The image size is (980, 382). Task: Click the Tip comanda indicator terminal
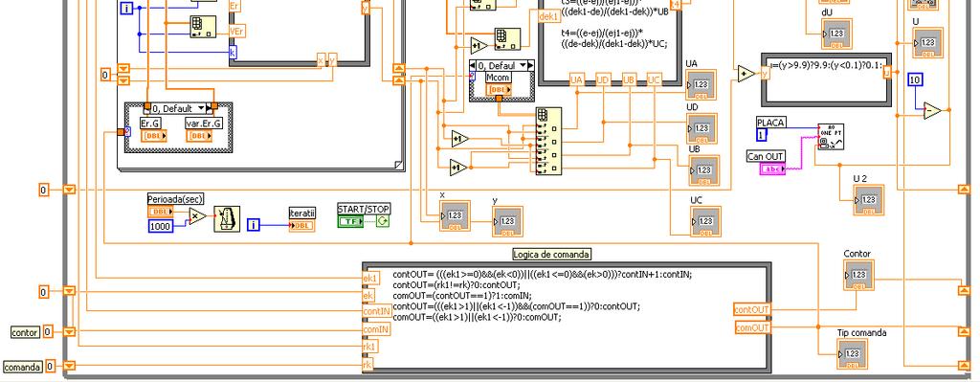coord(853,353)
